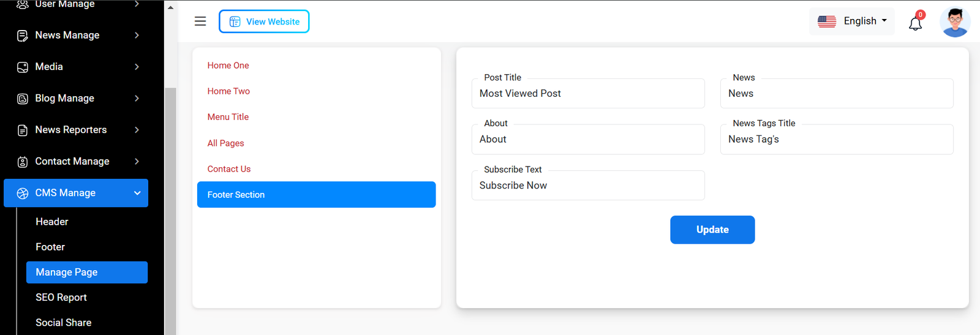This screenshot has width=980, height=335.
Task: Open the Home One page tab
Action: tap(228, 66)
